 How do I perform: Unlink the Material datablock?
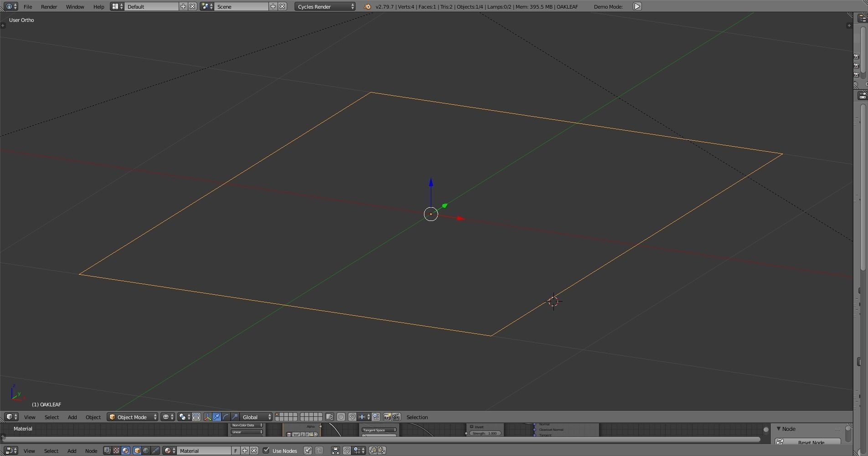[x=254, y=451]
